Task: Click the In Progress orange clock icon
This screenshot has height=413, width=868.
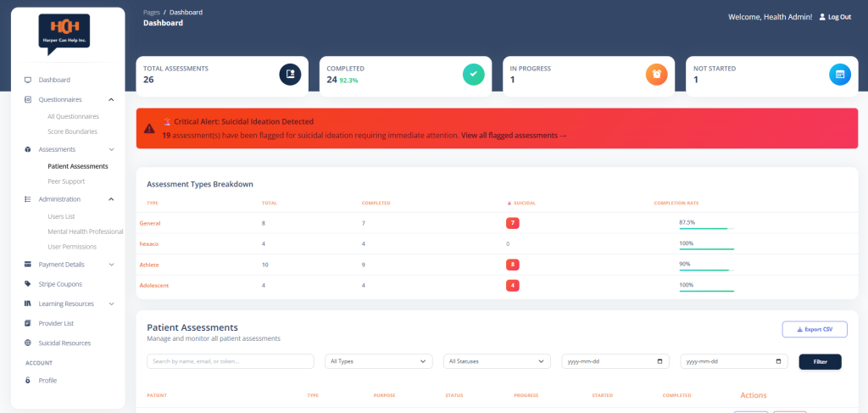Action: [657, 75]
